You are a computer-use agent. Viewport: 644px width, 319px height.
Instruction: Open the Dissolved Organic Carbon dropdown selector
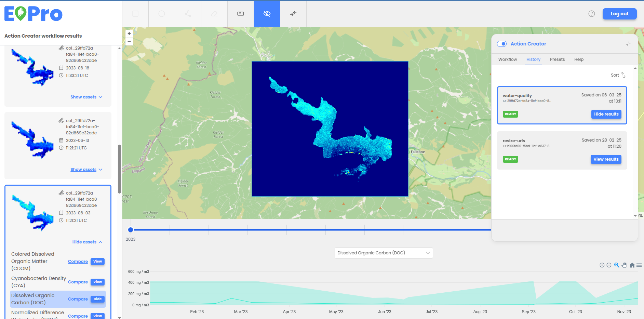pos(384,253)
